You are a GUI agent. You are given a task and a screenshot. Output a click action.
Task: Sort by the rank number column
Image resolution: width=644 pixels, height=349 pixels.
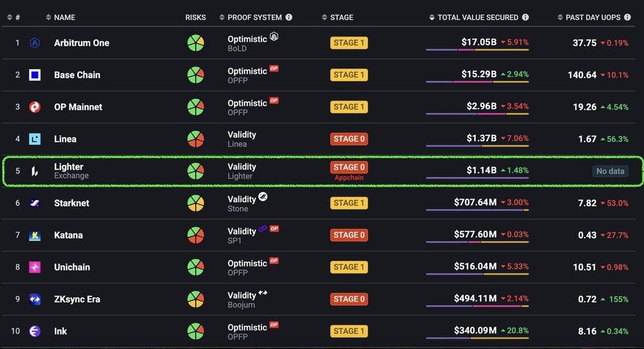tap(14, 17)
